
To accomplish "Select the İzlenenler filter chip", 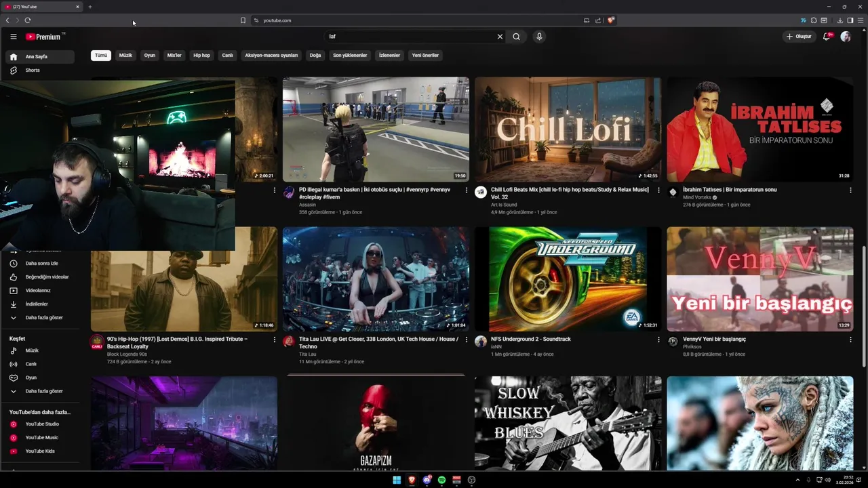I will click(389, 56).
